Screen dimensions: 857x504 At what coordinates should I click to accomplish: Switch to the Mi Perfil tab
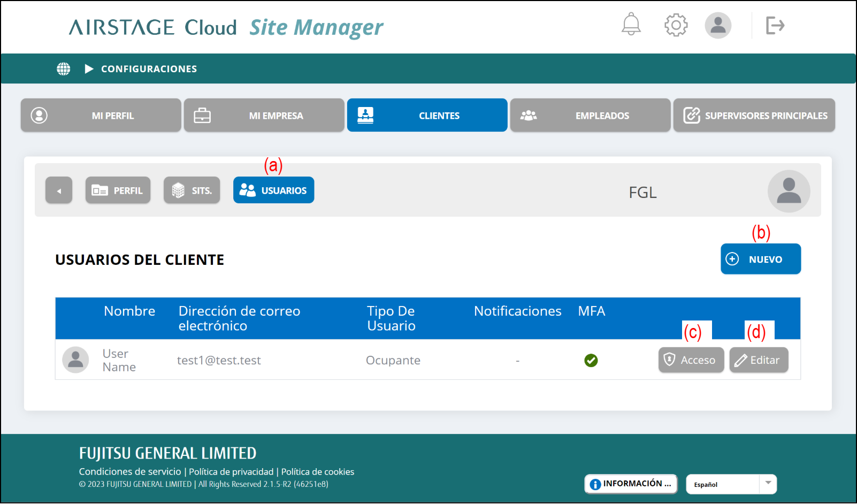pos(101,116)
